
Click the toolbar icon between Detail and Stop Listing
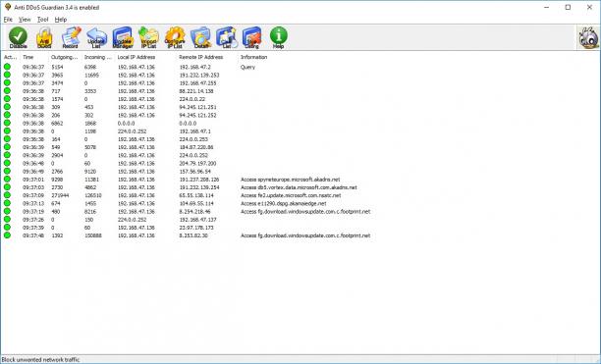pyautogui.click(x=227, y=37)
